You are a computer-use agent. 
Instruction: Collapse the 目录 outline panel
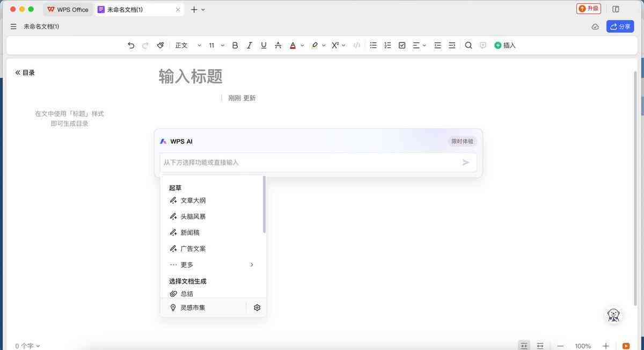25,72
